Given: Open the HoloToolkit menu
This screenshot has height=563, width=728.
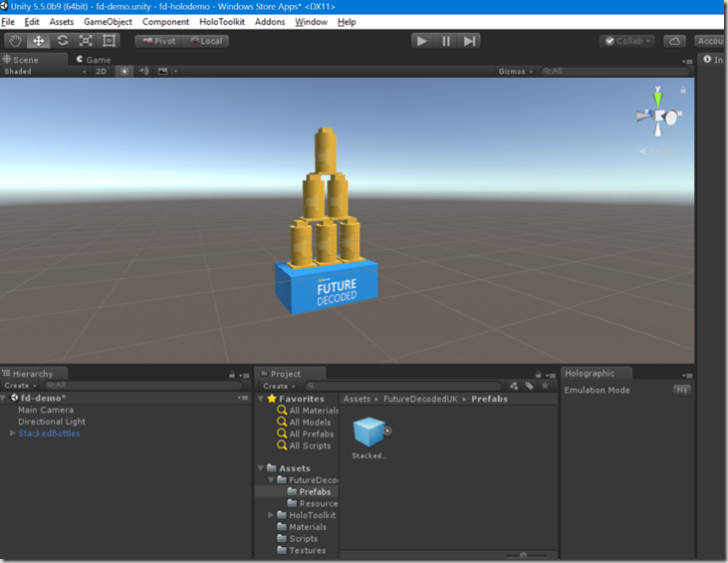Looking at the screenshot, I should [x=222, y=22].
